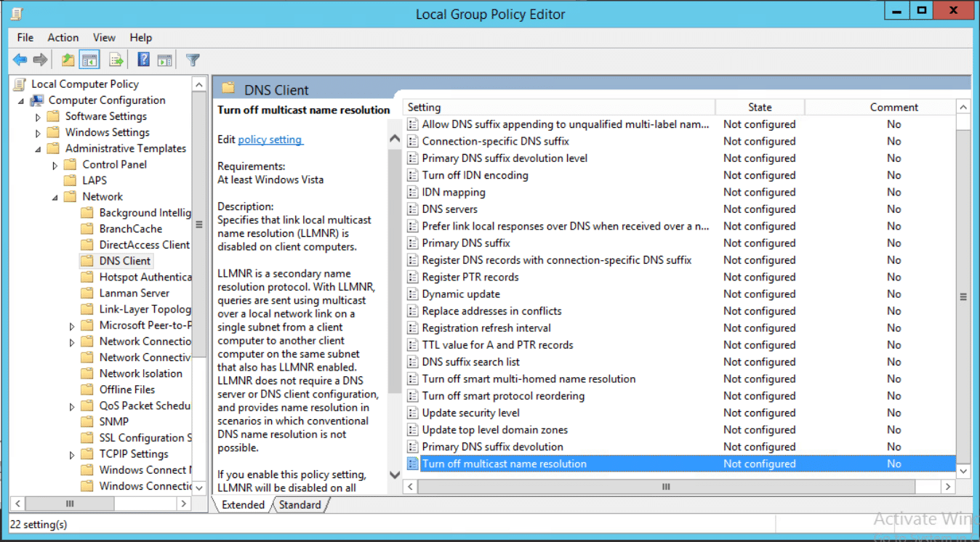This screenshot has height=542, width=980.
Task: Click icon beside DNS suffix search list
Action: click(413, 362)
